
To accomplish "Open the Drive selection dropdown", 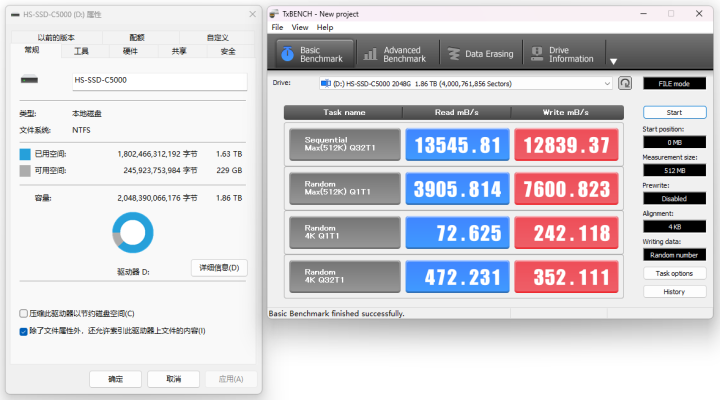I will pyautogui.click(x=466, y=84).
